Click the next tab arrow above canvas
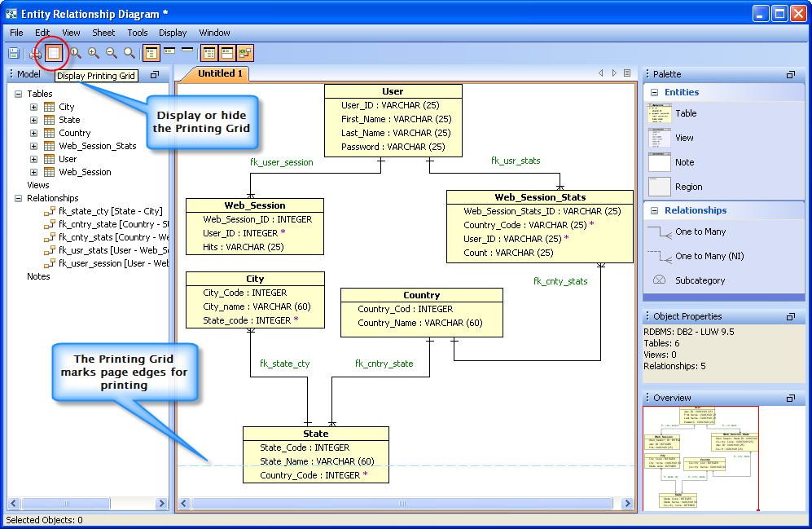This screenshot has height=529, width=812. click(613, 73)
